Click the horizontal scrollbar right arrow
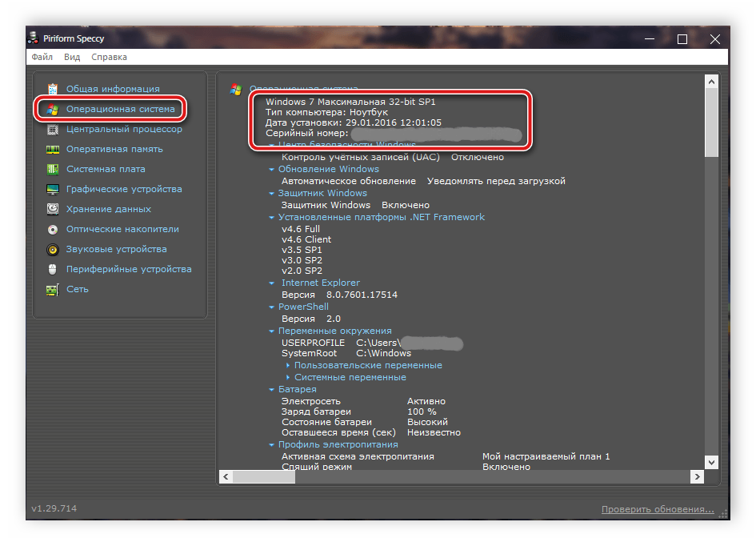This screenshot has width=756, height=546. (x=695, y=476)
